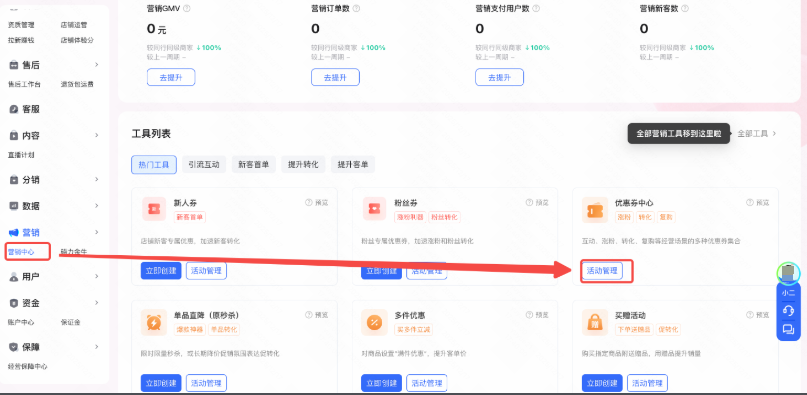Click the 用户 person sidebar icon

14,277
